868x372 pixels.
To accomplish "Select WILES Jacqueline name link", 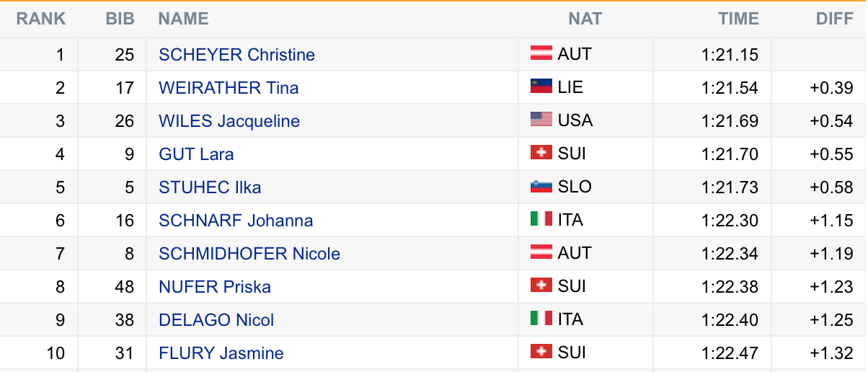I will click(x=229, y=121).
